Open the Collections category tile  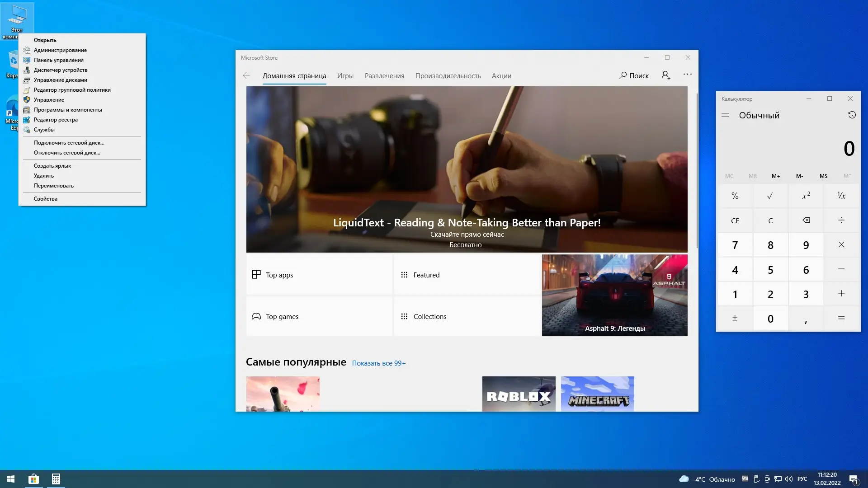(x=467, y=316)
